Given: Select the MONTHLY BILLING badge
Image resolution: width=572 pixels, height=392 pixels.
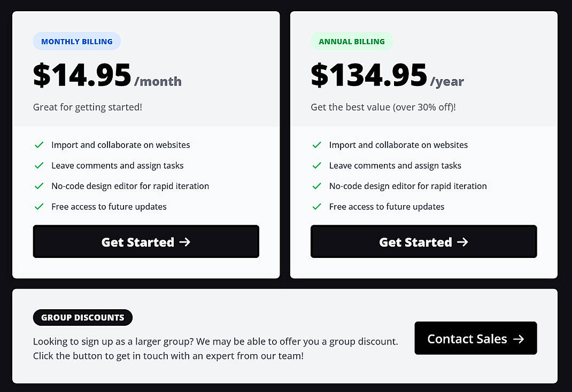Looking at the screenshot, I should pyautogui.click(x=76, y=41).
